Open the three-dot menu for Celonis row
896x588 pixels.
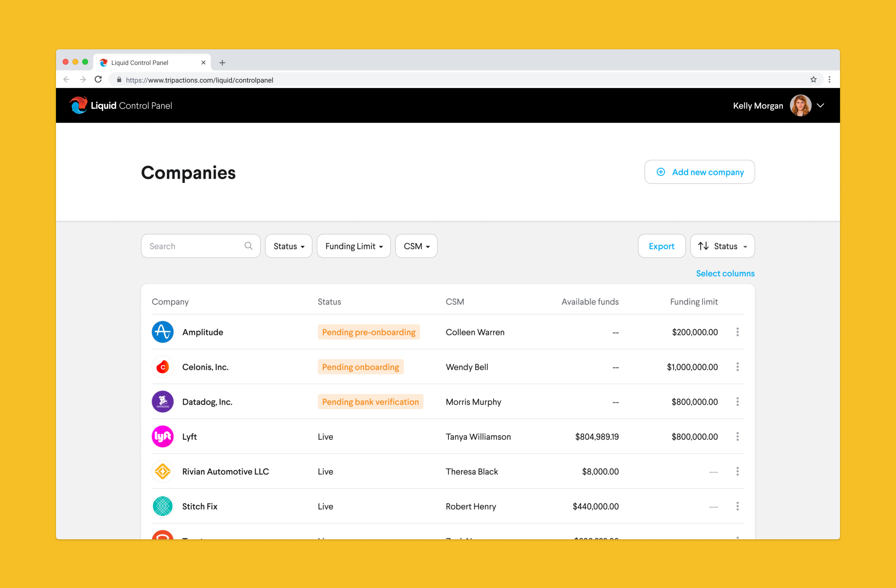(x=737, y=367)
